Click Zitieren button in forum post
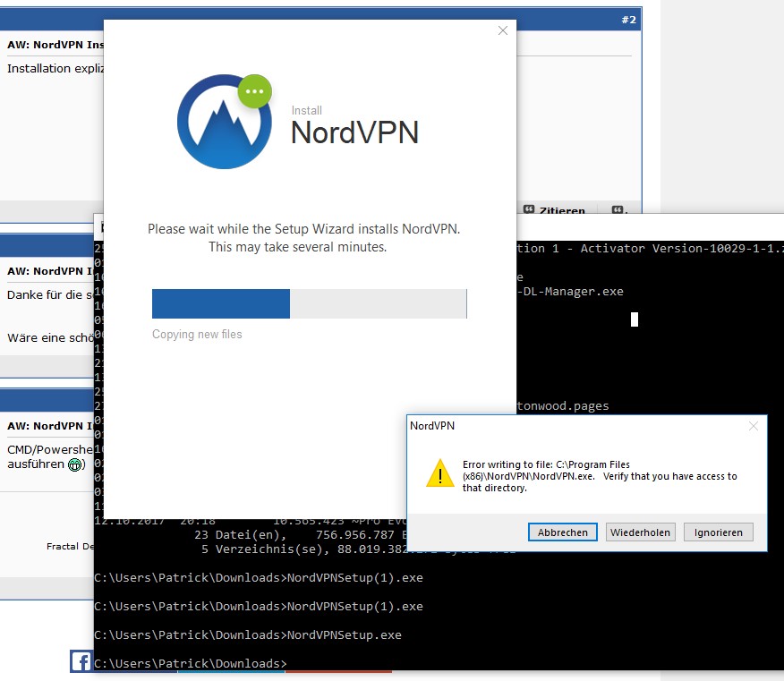This screenshot has height=681, width=784. pos(555,210)
